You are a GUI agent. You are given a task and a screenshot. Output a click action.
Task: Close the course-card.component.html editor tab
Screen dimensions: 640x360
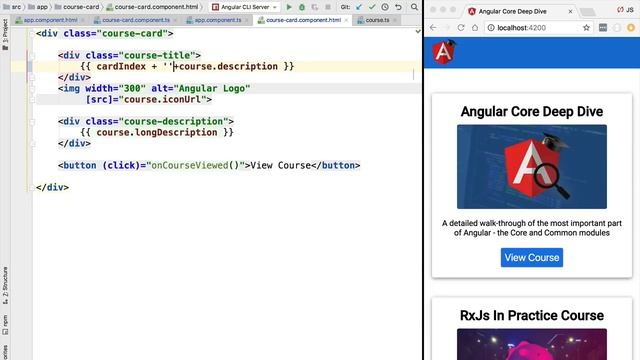346,20
